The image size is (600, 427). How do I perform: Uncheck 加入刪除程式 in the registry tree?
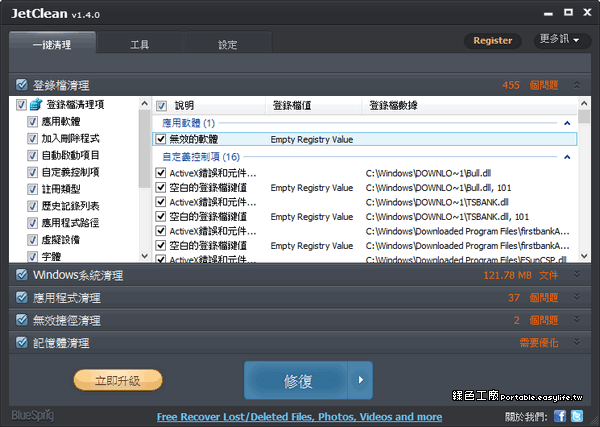click(x=33, y=139)
